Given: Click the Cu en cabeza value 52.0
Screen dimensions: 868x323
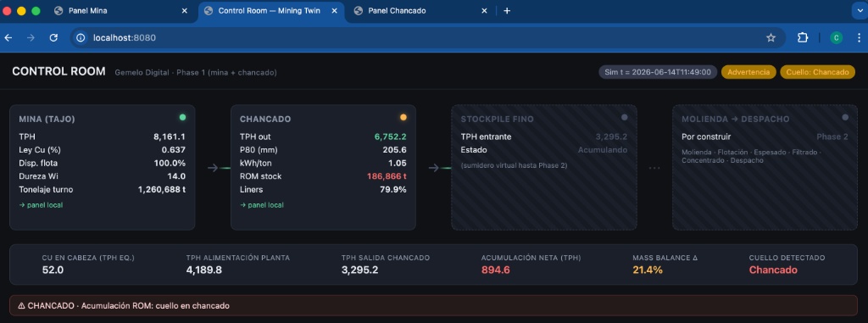Looking at the screenshot, I should pyautogui.click(x=53, y=270).
